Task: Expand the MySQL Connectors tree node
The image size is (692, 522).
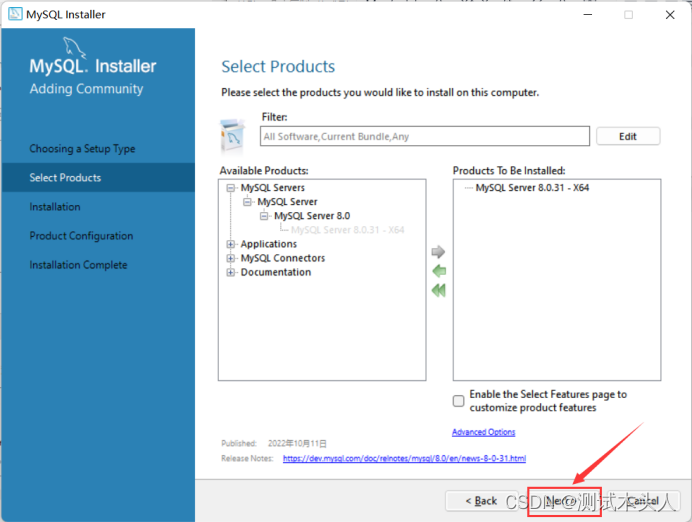Action: 230,258
